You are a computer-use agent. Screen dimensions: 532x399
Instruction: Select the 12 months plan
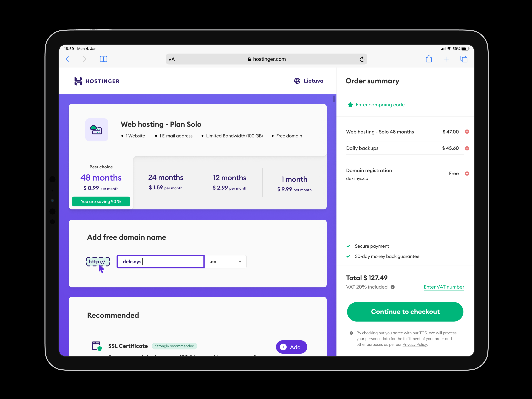pos(230,183)
